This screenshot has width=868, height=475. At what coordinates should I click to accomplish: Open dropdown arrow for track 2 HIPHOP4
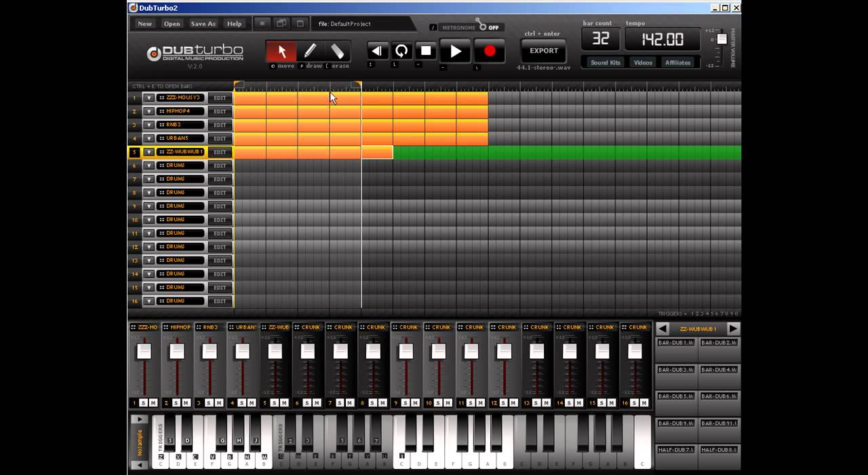(x=149, y=111)
